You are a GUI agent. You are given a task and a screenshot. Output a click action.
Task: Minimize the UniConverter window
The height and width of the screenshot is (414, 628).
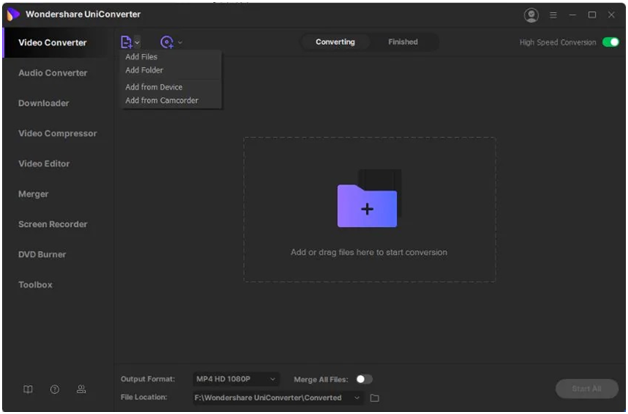coord(573,15)
